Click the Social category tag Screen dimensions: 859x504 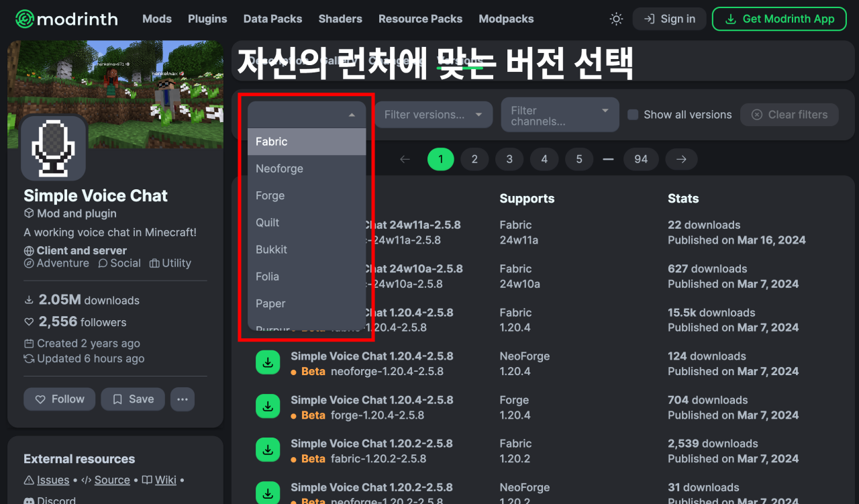(x=119, y=263)
